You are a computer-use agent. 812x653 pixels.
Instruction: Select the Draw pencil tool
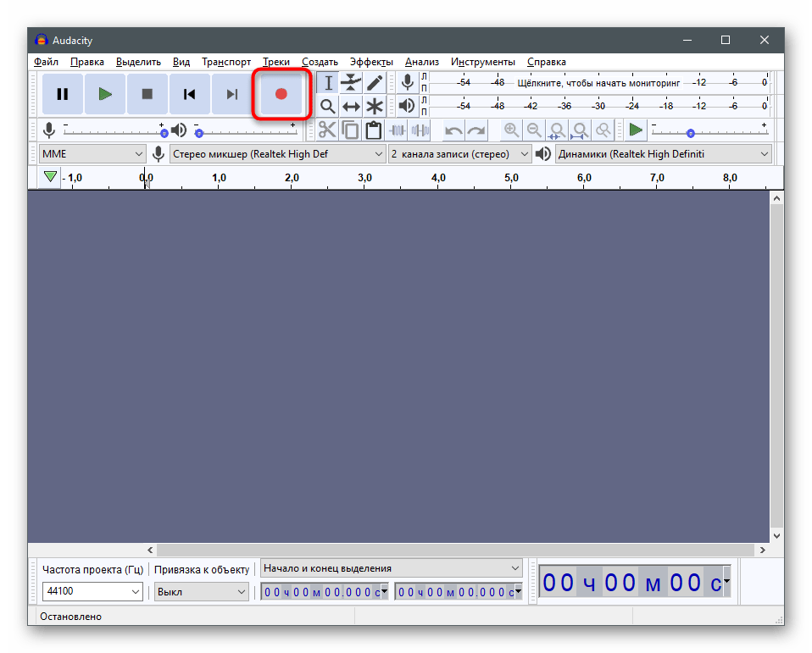tap(375, 83)
